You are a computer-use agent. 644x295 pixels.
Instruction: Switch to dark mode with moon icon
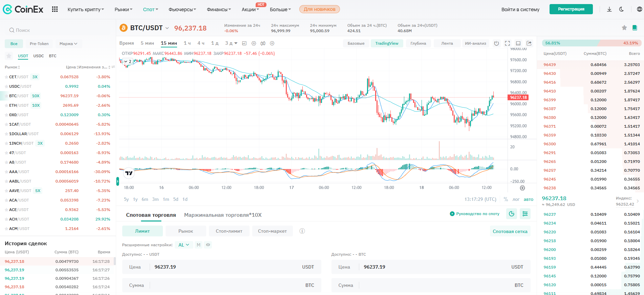tap(621, 9)
